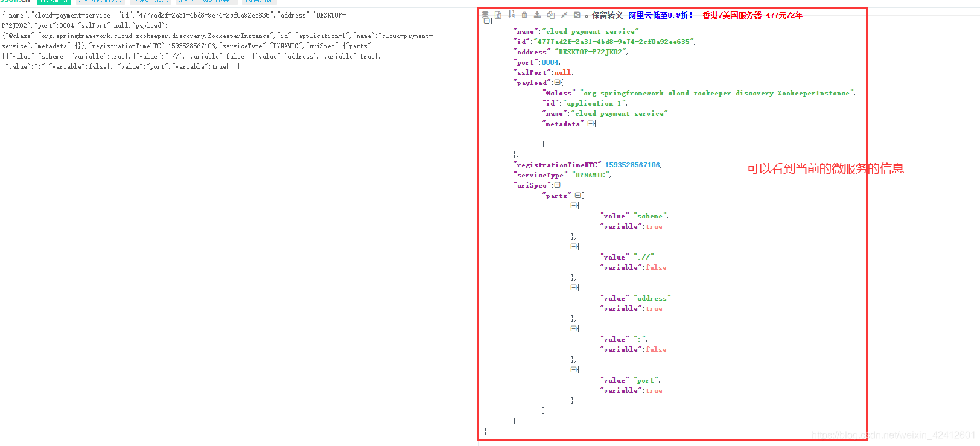Click the share JSON icon

pos(577,15)
